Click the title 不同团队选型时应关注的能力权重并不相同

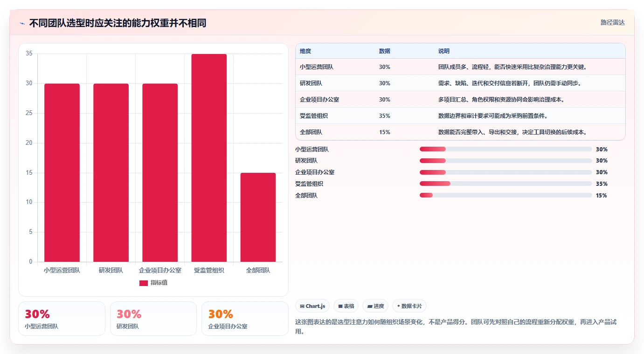[118, 23]
